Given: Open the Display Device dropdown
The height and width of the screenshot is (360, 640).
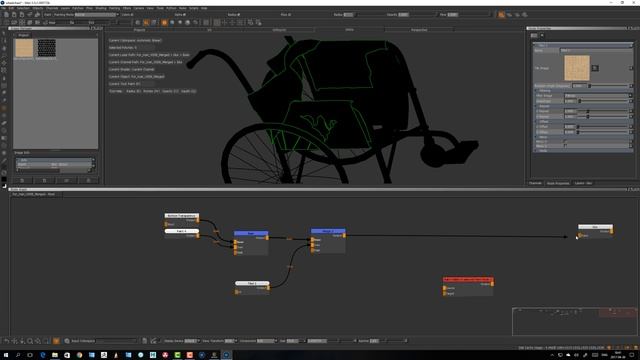Looking at the screenshot, I should 192,341.
